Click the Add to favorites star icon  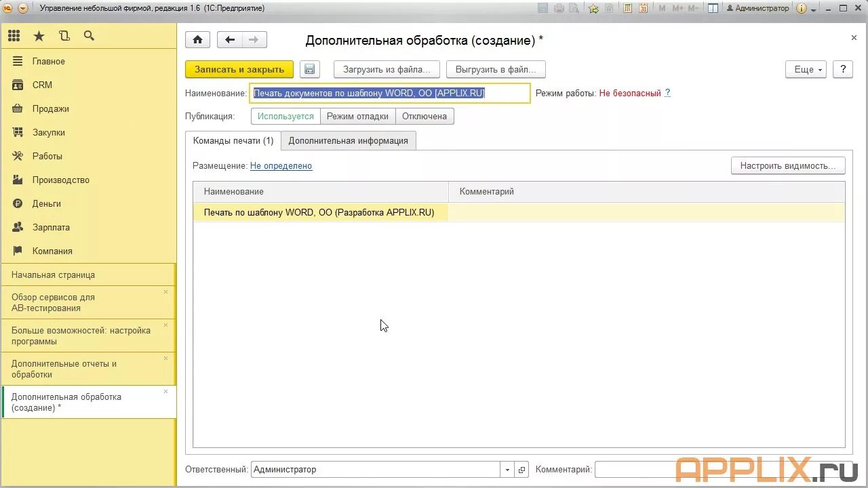594,8
